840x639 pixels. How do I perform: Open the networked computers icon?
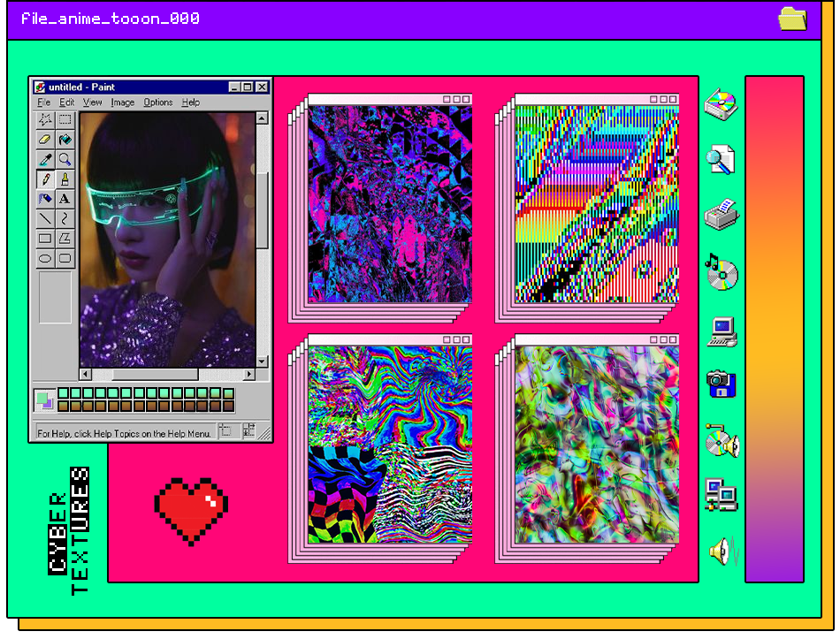[721, 494]
